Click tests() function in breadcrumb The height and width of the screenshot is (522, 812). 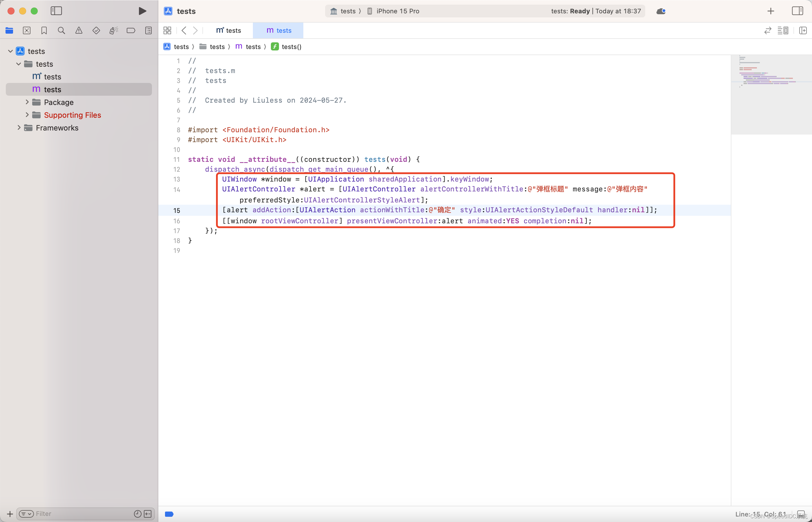pyautogui.click(x=286, y=47)
